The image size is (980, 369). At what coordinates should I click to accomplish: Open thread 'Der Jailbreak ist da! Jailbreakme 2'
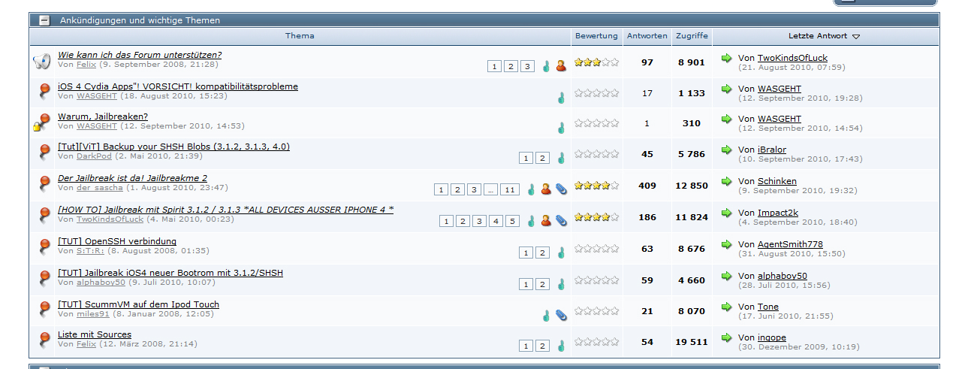132,178
